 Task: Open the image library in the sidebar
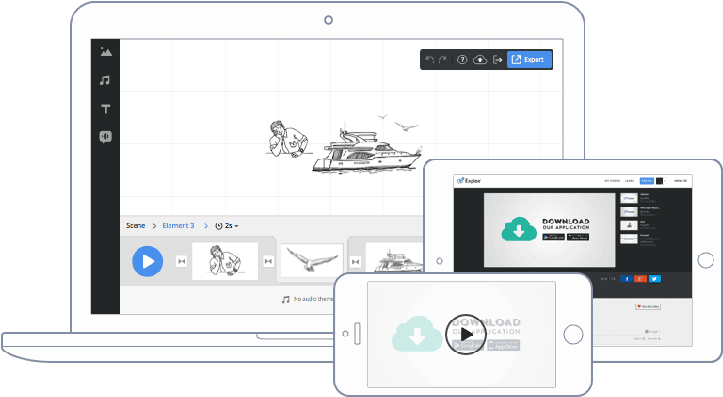pyautogui.click(x=106, y=52)
